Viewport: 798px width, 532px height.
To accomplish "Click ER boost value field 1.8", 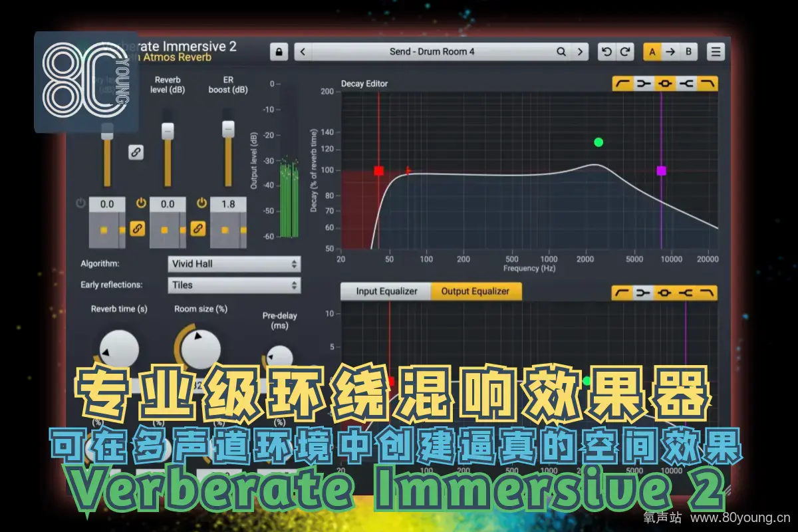I will point(228,204).
